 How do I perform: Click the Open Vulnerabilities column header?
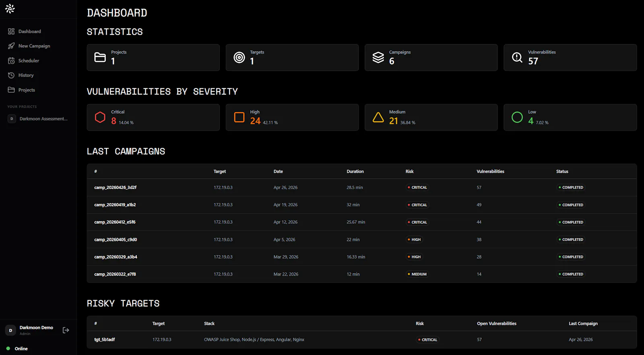[497, 324]
